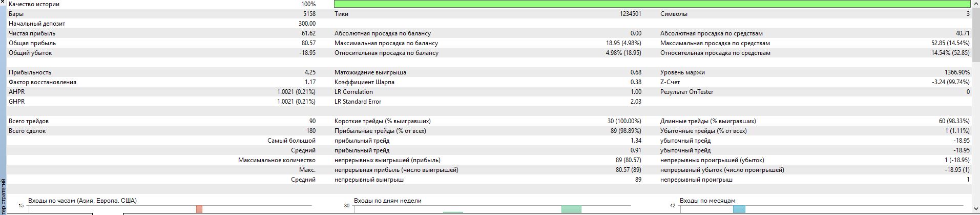980x215 pixels.
Task: Click the Sharpe ratio value 0.38
Action: coord(636,82)
